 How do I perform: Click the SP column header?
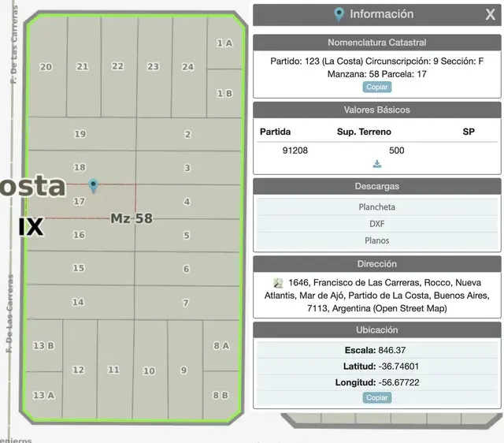(469, 132)
